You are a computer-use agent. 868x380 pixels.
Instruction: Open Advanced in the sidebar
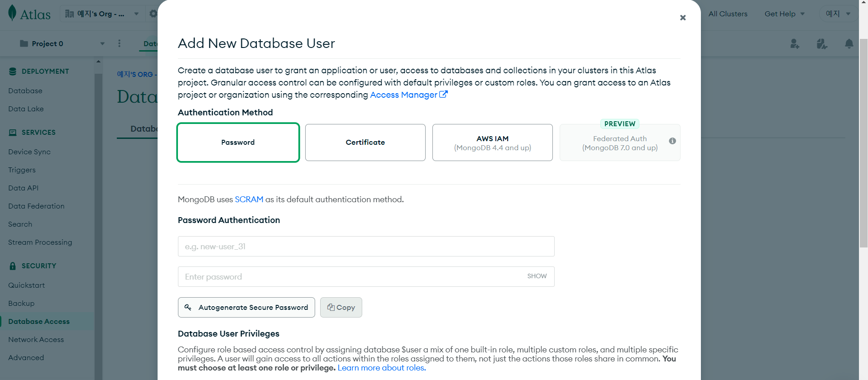(26, 358)
